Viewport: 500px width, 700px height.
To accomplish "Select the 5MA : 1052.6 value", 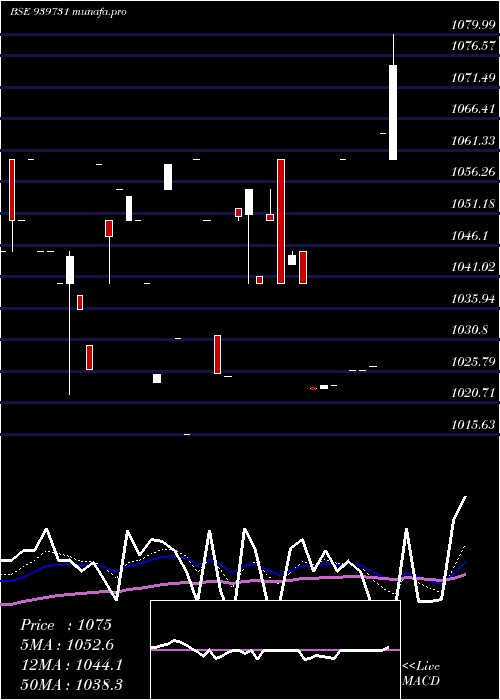I will 67,644.
